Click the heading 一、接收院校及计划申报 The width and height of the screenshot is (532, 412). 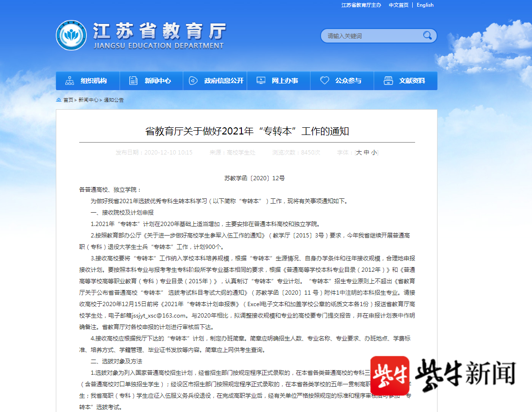122,213
